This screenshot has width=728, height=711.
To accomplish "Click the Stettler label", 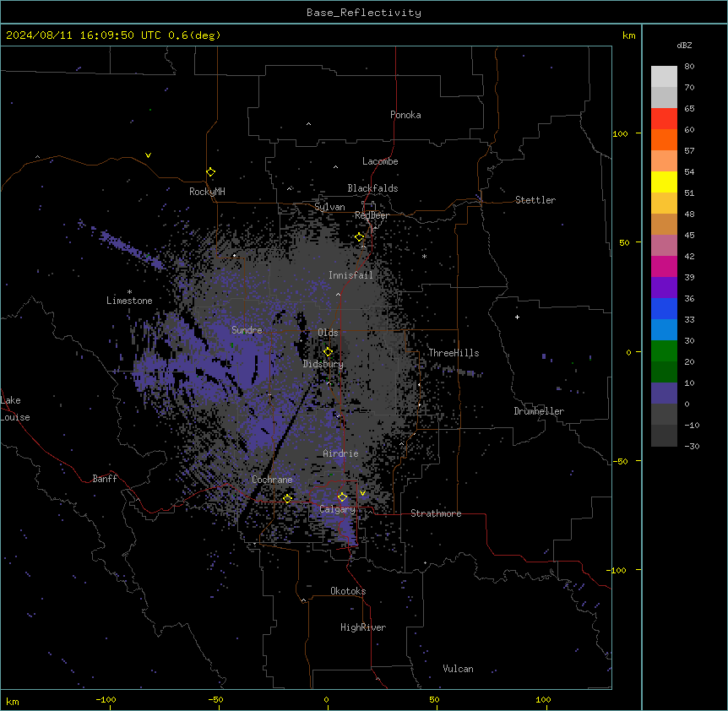I will click(535, 200).
